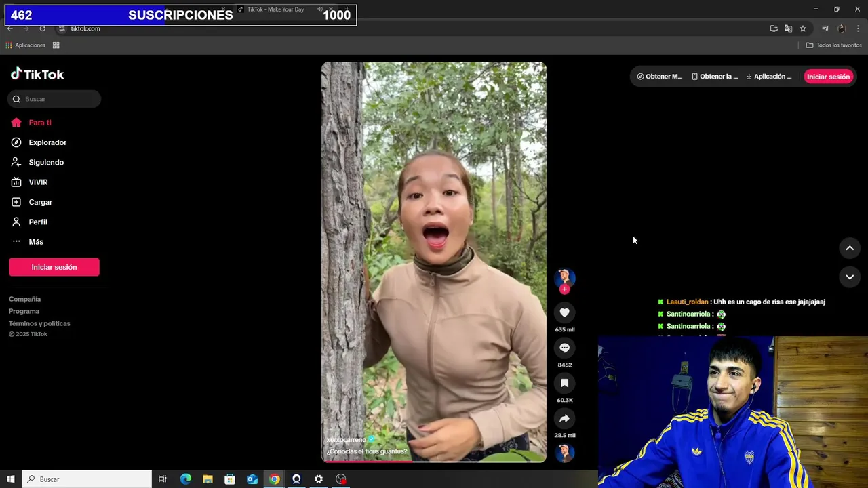The image size is (868, 488).
Task: Reload the page with refresh icon
Action: pos(42,28)
